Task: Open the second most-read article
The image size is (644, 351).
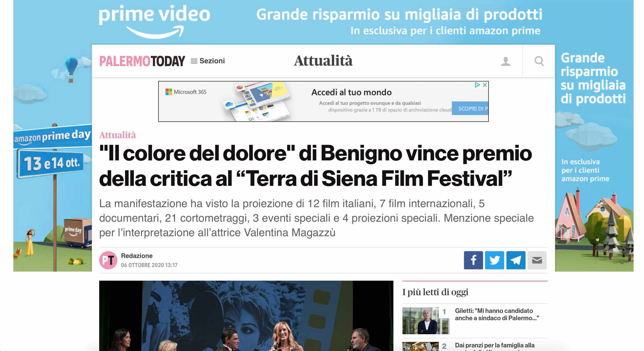Action: [495, 346]
